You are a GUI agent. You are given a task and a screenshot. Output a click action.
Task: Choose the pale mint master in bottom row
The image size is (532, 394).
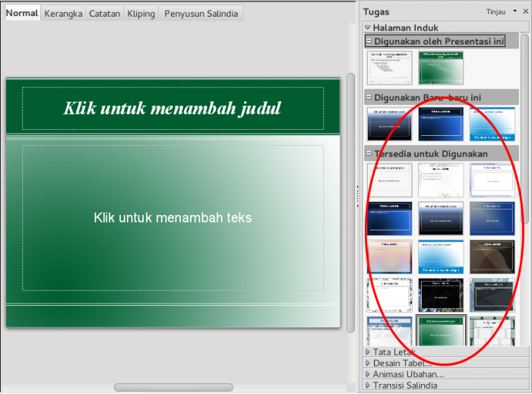click(x=492, y=331)
